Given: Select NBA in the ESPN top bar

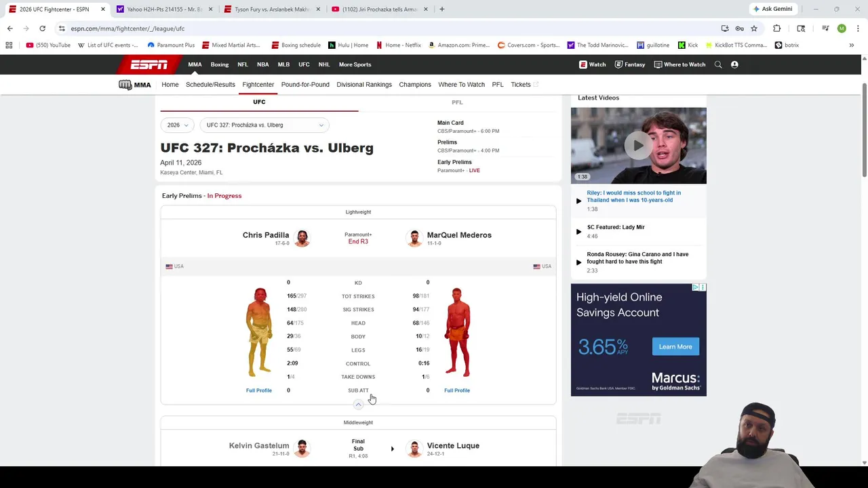Looking at the screenshot, I should pos(262,64).
